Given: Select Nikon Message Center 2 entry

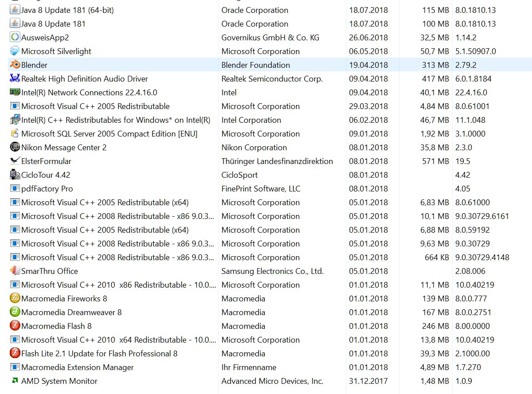Looking at the screenshot, I should 64,147.
